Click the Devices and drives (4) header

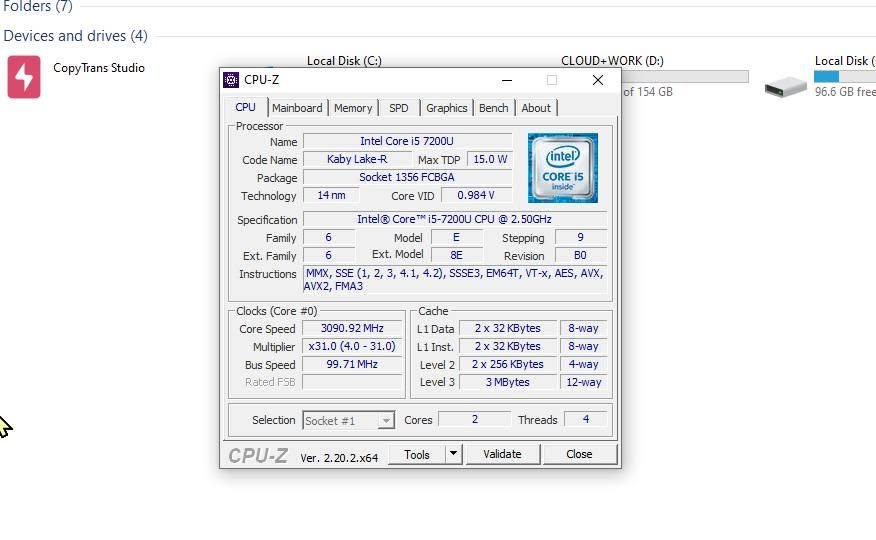(x=75, y=36)
